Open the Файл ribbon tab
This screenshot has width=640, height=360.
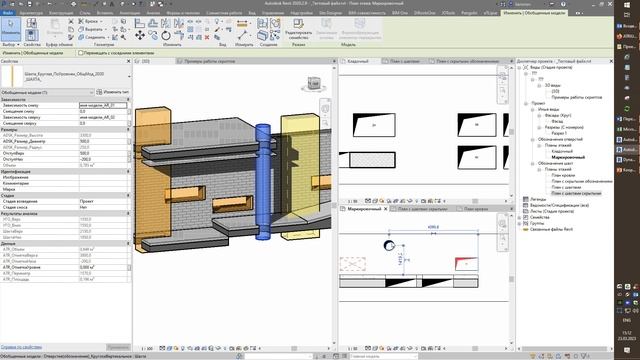[x=7, y=13]
